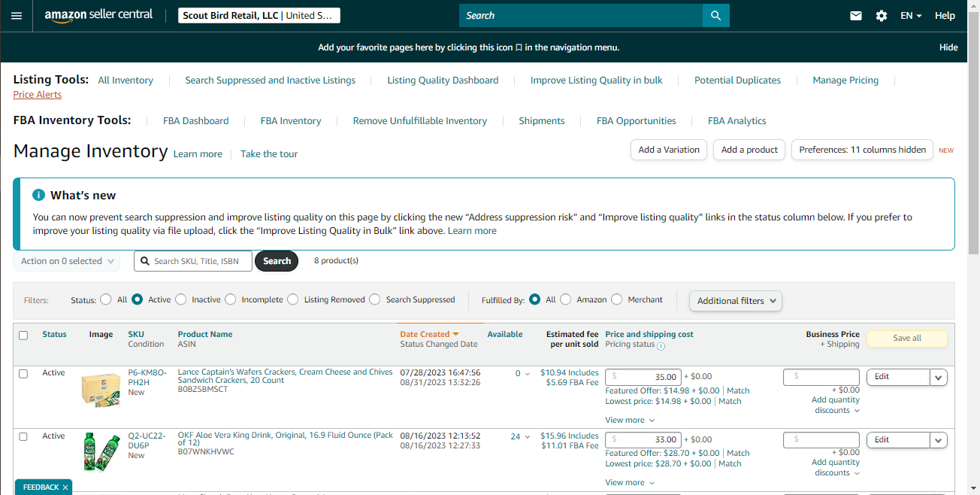Open Listing Quality Dashboard

coord(443,80)
